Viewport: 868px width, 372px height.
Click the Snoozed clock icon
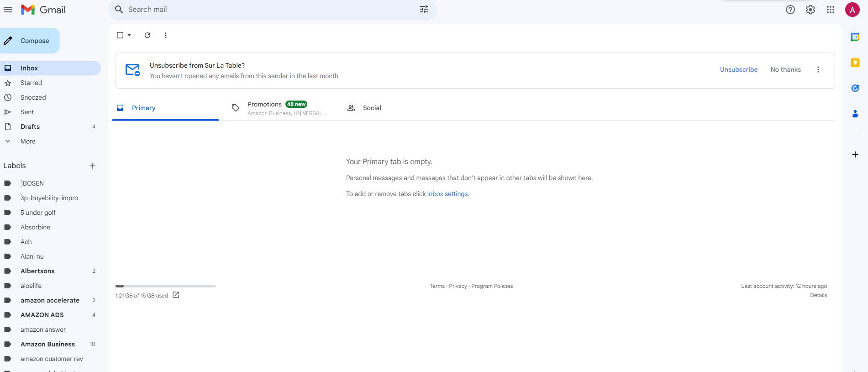8,97
